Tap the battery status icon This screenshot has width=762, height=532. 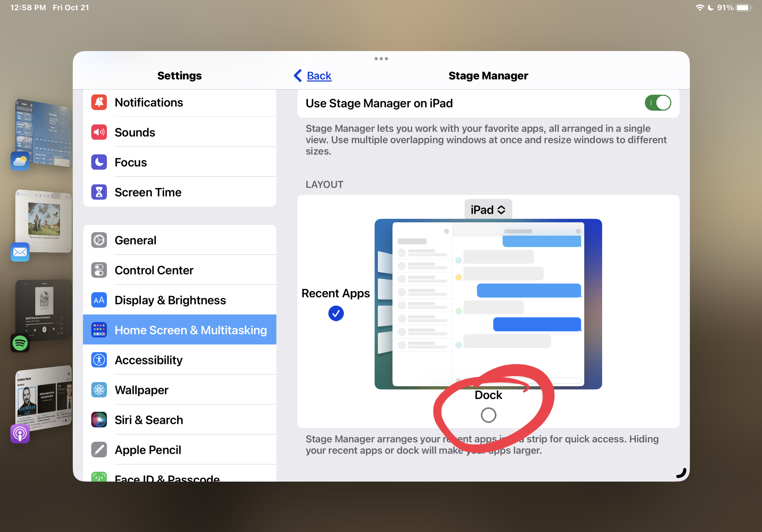[x=743, y=7]
